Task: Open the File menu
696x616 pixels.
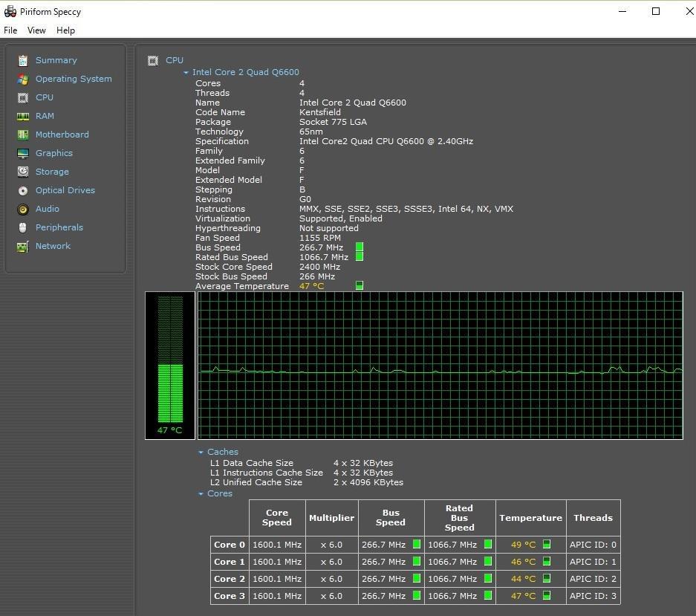Action: (10, 30)
